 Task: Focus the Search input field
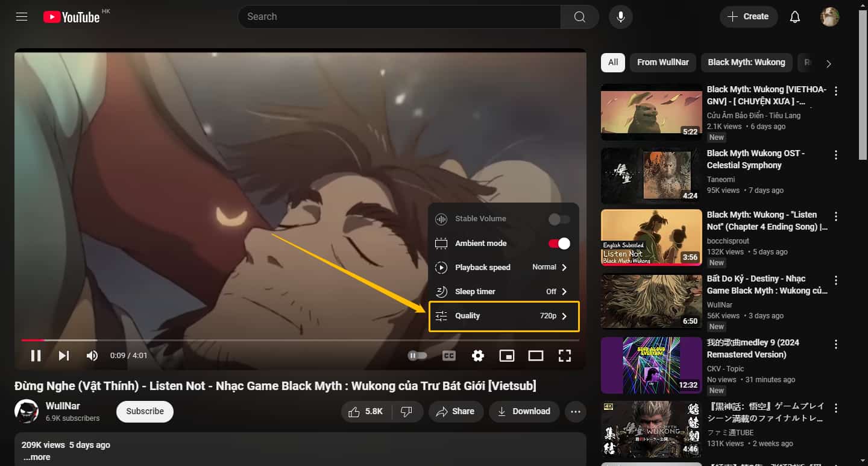coord(399,17)
